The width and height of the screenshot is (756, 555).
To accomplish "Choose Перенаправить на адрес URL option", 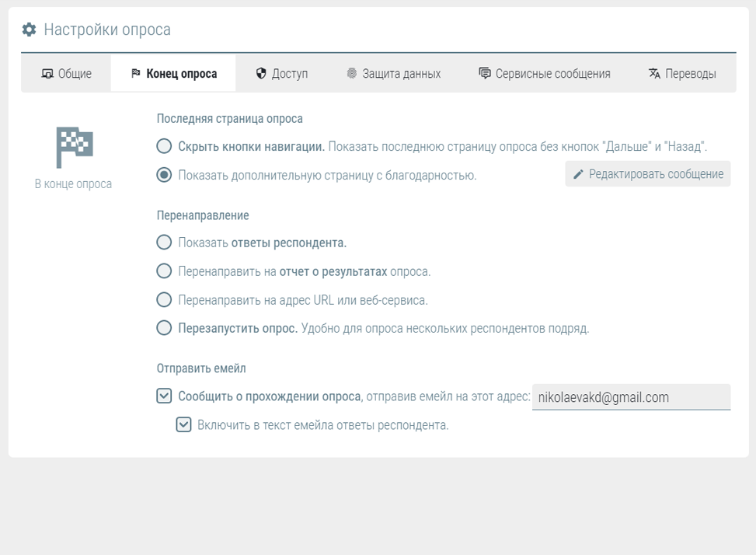I will click(164, 299).
